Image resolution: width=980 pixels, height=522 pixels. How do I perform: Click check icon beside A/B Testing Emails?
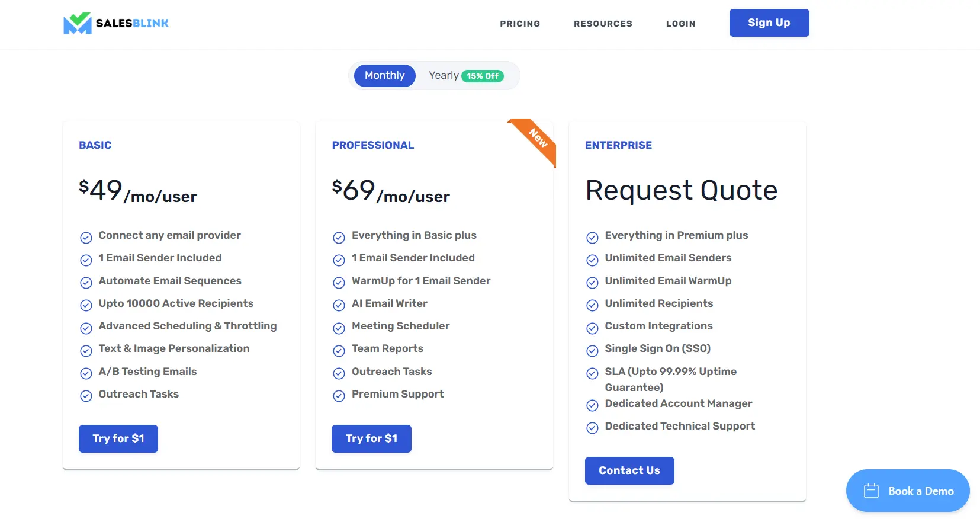click(86, 374)
